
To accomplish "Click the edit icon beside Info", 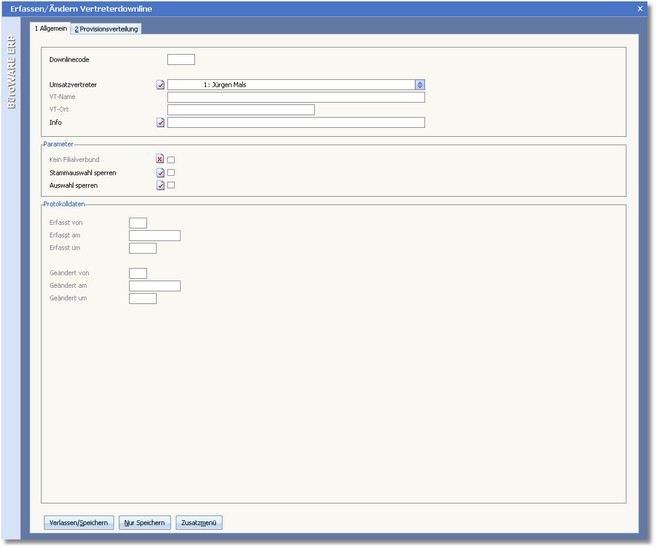I will click(x=161, y=123).
